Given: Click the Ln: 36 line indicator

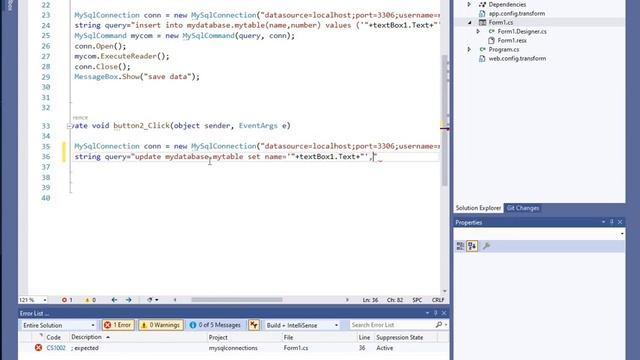Looking at the screenshot, I should 370,300.
